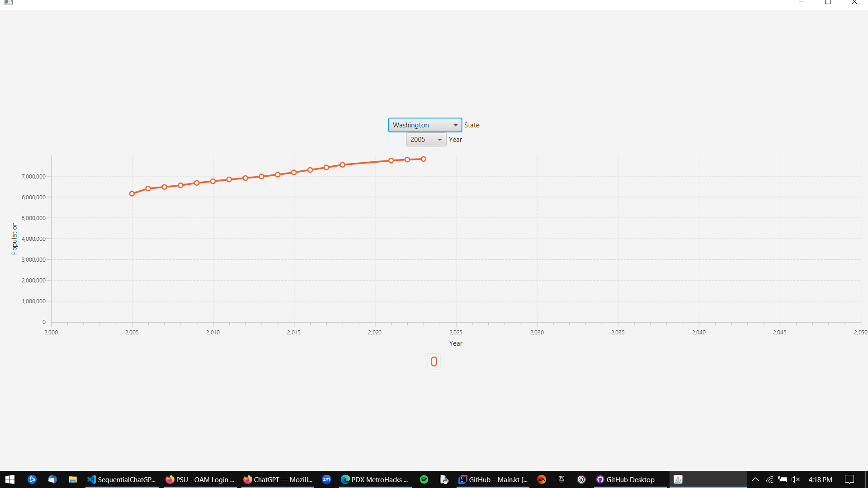Screen dimensions: 868x488
Task: Expand hidden icons chevron in system tray
Action: (755, 479)
